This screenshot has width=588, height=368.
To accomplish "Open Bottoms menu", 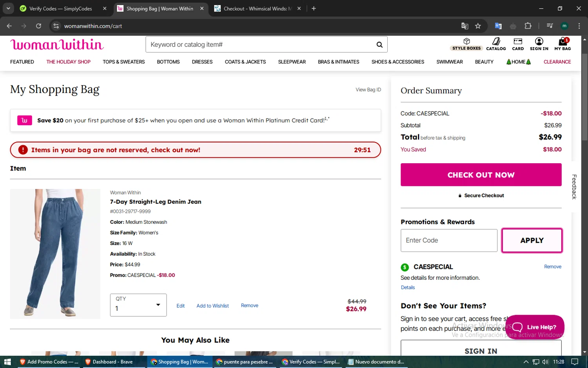I will [168, 62].
